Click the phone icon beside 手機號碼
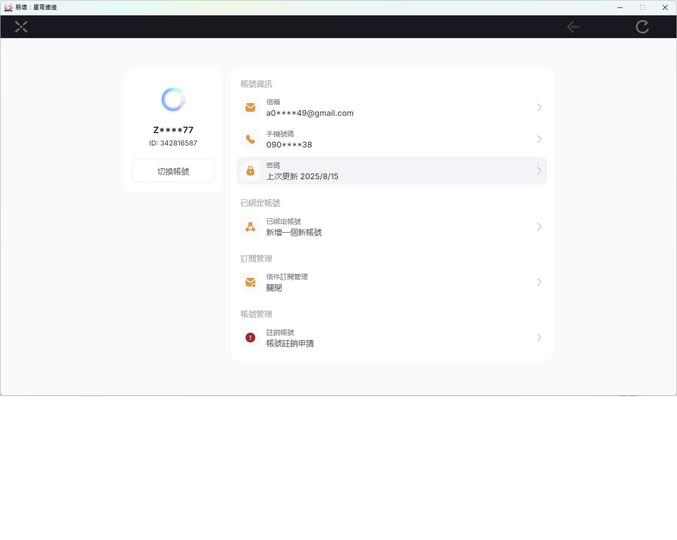677x540 pixels. tap(250, 139)
